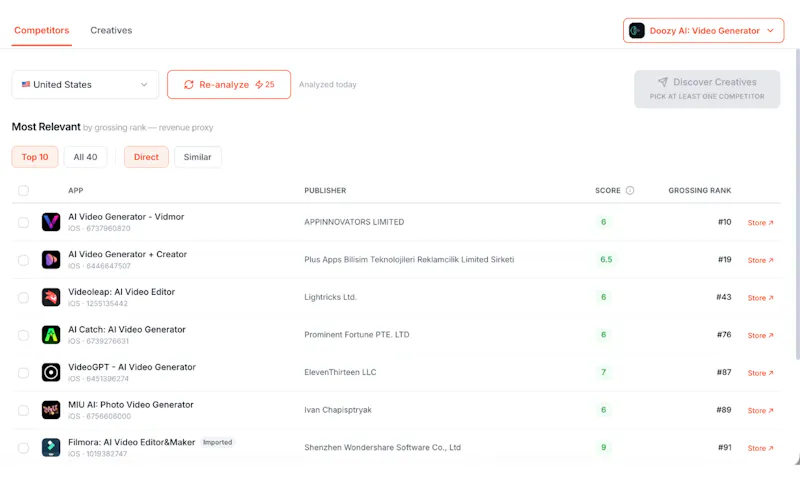Select the AI Video Generator - Vidmor checkbox
The image size is (800, 479).
point(23,222)
